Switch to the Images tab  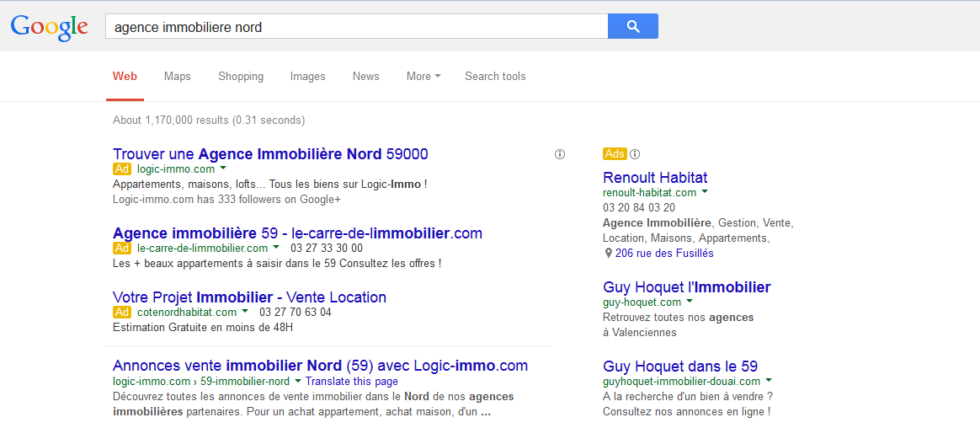pos(307,77)
